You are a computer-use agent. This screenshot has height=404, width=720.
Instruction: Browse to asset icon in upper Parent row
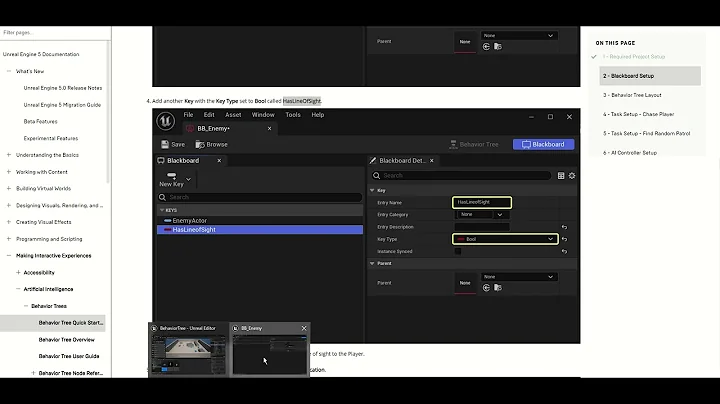498,46
